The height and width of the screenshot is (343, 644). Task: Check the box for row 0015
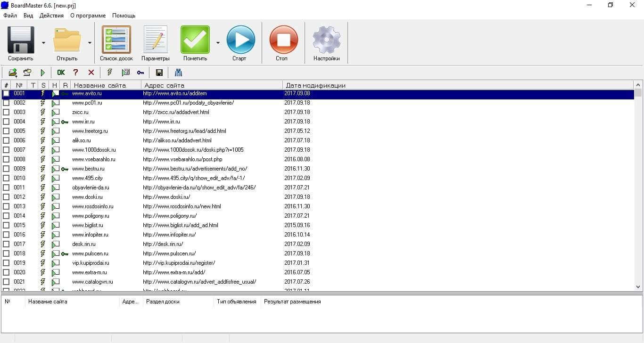[x=6, y=225]
